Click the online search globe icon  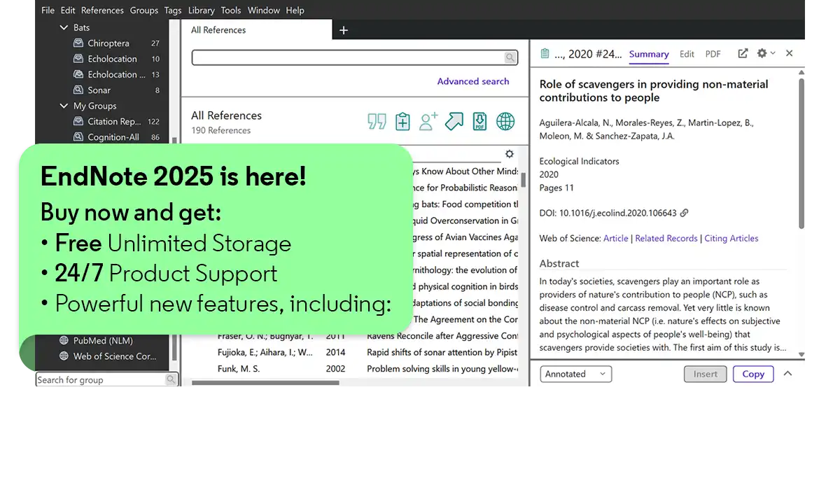coord(505,122)
